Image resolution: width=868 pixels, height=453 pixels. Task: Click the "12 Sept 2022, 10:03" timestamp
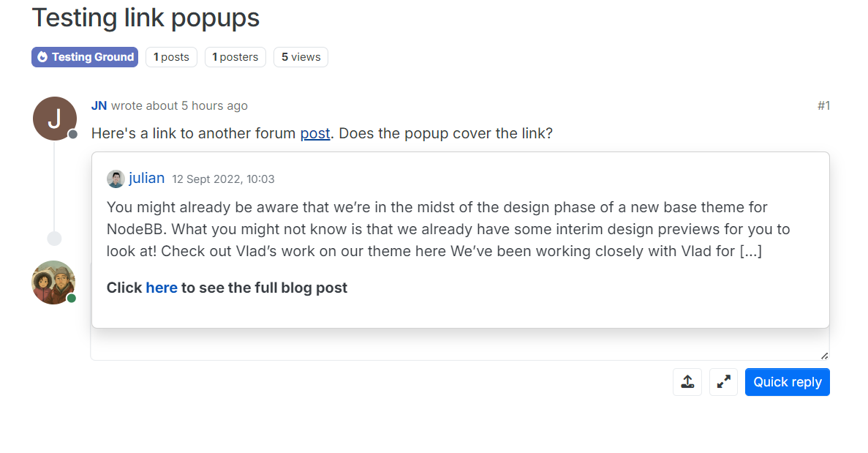223,179
